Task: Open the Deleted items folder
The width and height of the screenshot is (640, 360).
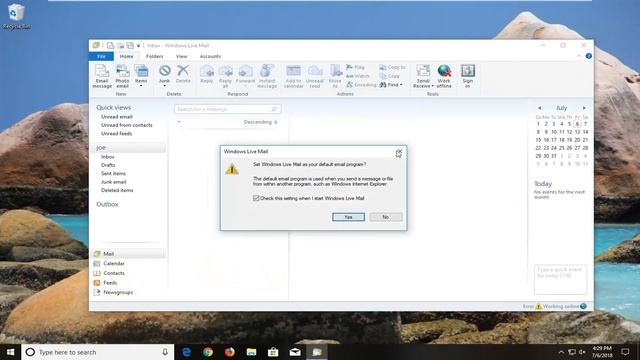Action: pyautogui.click(x=117, y=190)
